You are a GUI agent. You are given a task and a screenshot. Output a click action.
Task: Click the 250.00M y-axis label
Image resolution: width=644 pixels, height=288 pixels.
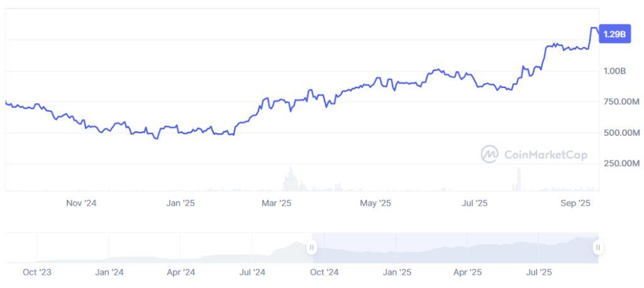pyautogui.click(x=619, y=163)
